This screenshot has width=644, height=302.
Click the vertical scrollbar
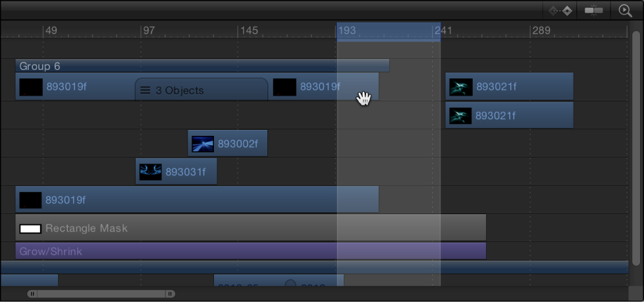tap(636, 148)
